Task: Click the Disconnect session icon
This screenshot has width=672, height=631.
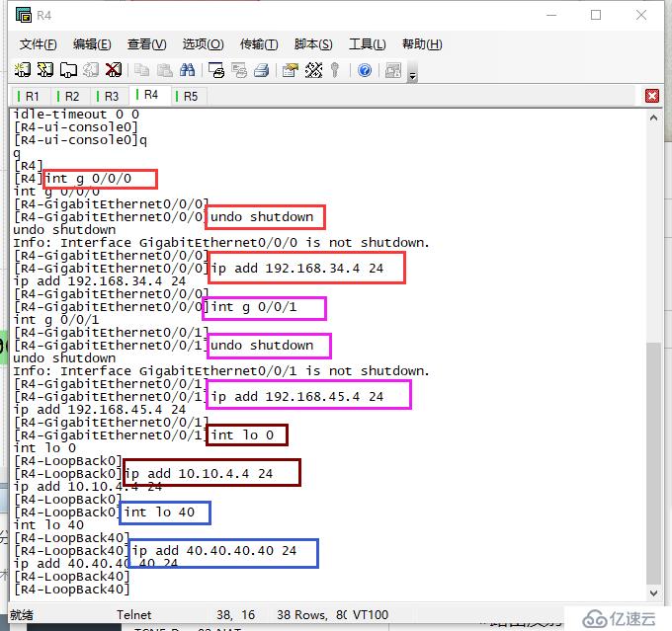Action: [x=114, y=70]
